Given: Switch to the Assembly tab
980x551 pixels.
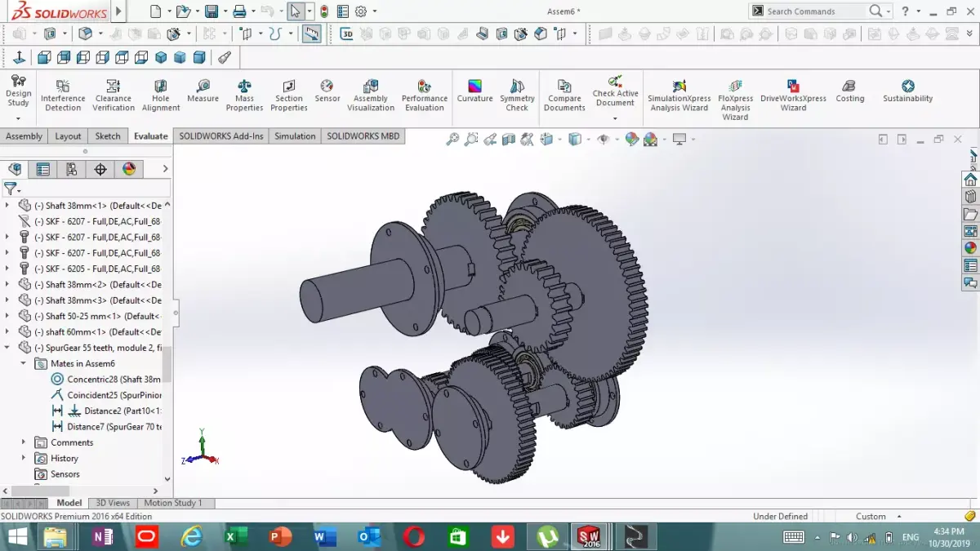Looking at the screenshot, I should point(24,136).
